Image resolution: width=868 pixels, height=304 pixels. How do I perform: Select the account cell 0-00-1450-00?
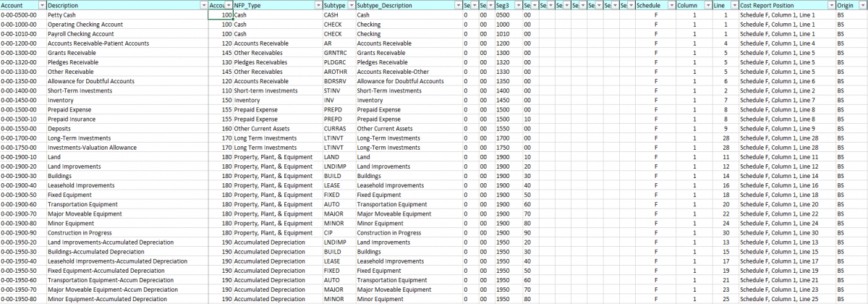tap(23, 100)
